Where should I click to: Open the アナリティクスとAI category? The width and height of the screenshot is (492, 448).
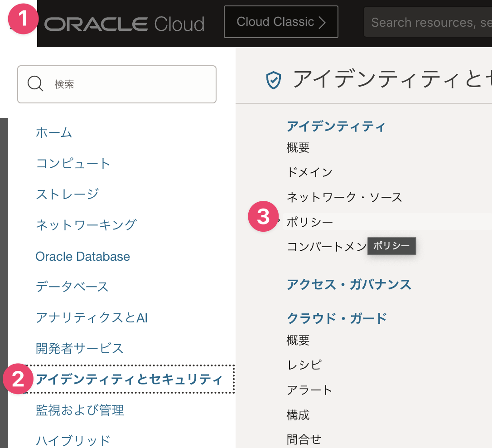point(92,317)
